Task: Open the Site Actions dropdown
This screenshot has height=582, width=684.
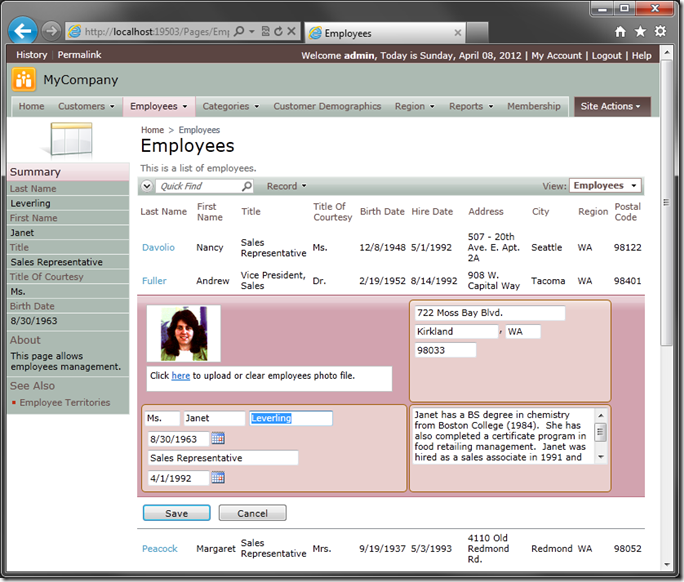Action: pyautogui.click(x=612, y=106)
